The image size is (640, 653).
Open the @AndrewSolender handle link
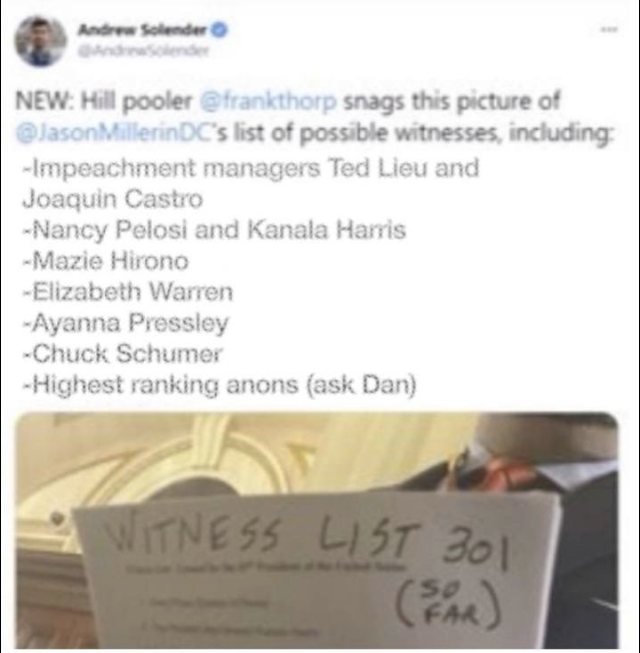[143, 52]
